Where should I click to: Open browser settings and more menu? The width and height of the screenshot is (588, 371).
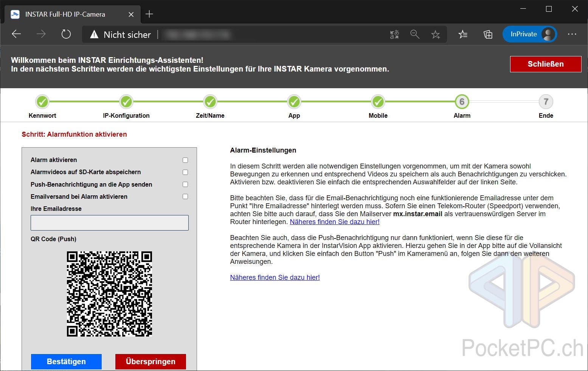572,34
